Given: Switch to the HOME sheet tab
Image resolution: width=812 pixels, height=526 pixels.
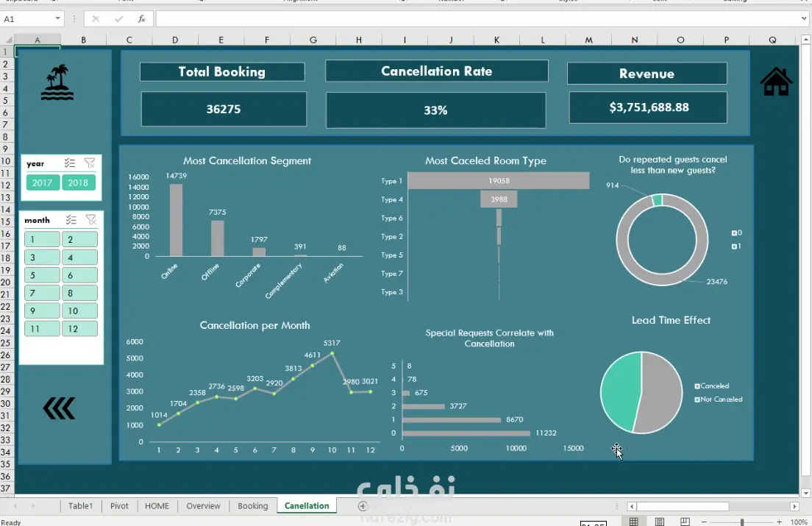Looking at the screenshot, I should point(157,506).
